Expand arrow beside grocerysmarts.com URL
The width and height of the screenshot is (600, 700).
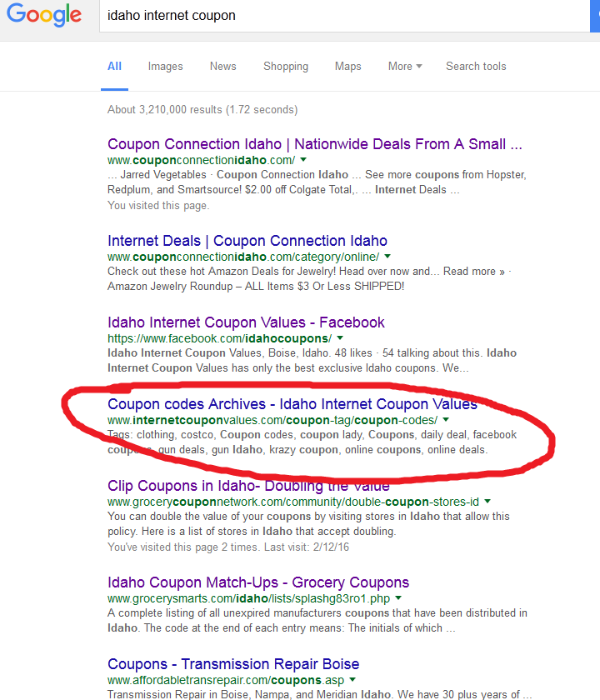[398, 598]
